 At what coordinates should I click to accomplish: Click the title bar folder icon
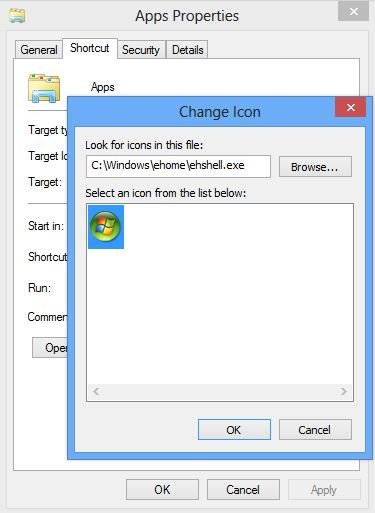[x=17, y=16]
